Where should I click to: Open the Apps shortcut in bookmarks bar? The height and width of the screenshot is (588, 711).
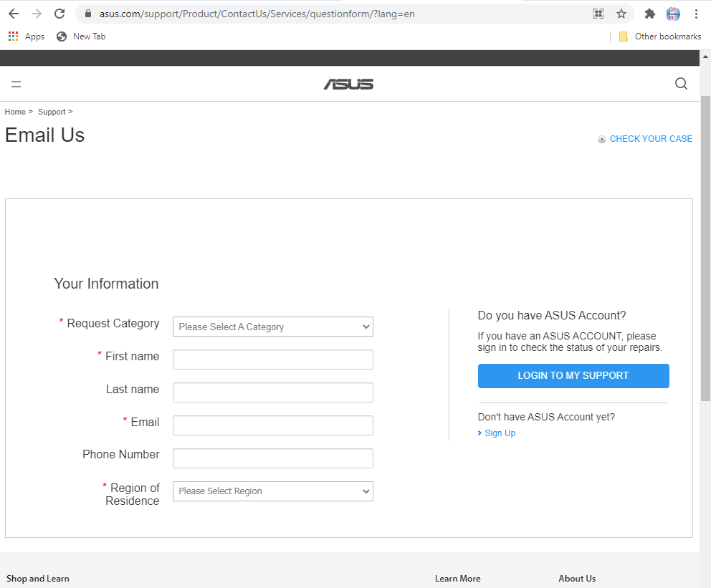point(27,37)
